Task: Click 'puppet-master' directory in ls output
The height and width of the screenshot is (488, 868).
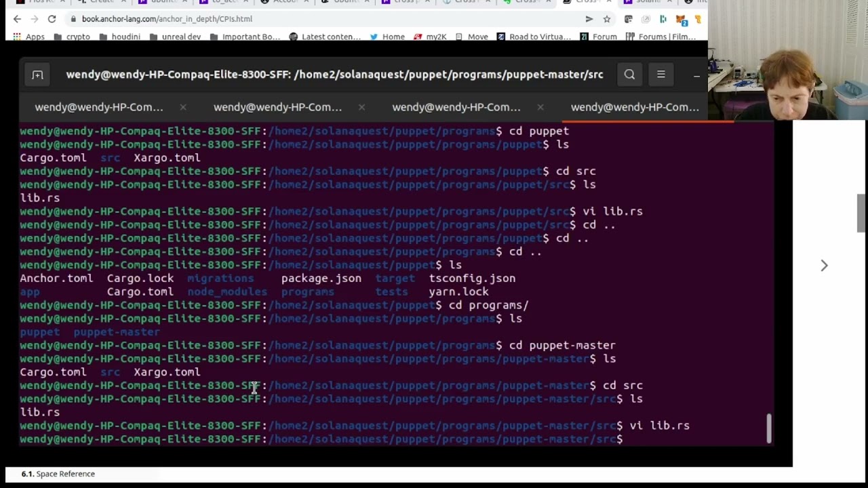Action: tap(117, 332)
